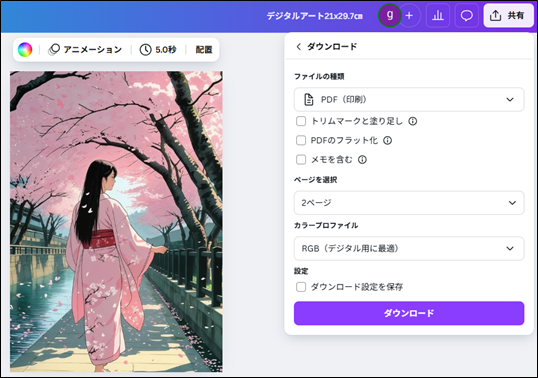Show info for トリムマークと塗り足し
The height and width of the screenshot is (378, 538).
point(413,121)
